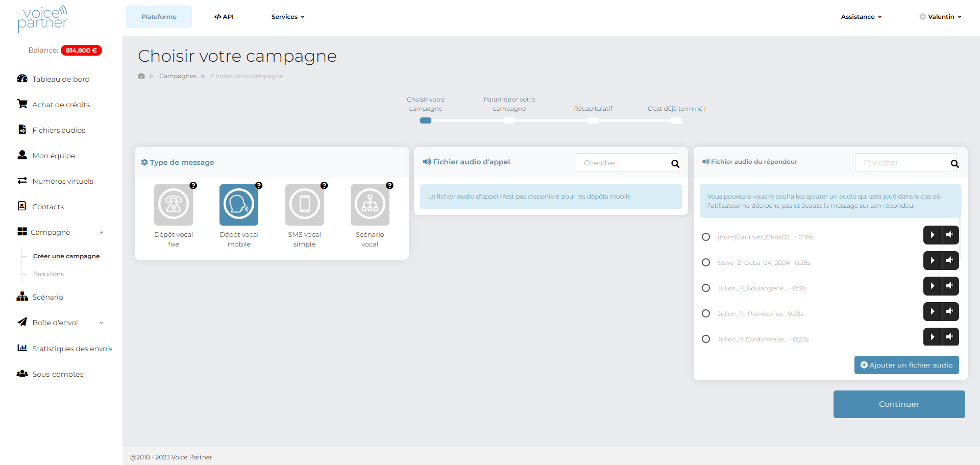Play the Steve_Z_Geba_04_2024 audio file
Screen dimensions: 980x465
(x=932, y=260)
